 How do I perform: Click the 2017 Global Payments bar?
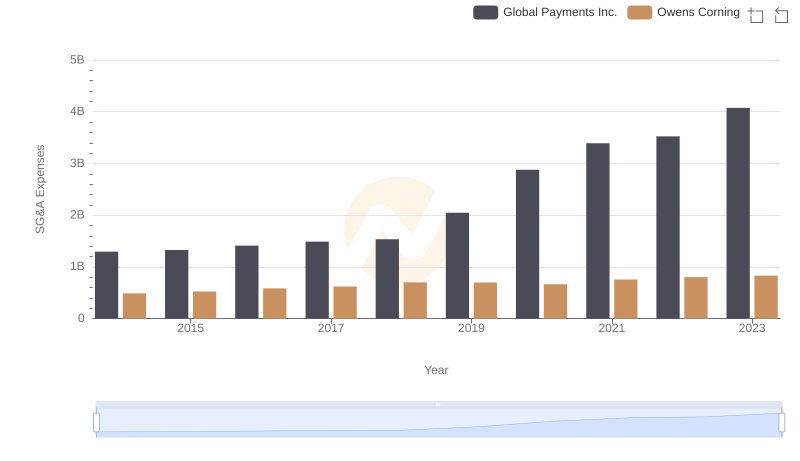click(x=317, y=280)
